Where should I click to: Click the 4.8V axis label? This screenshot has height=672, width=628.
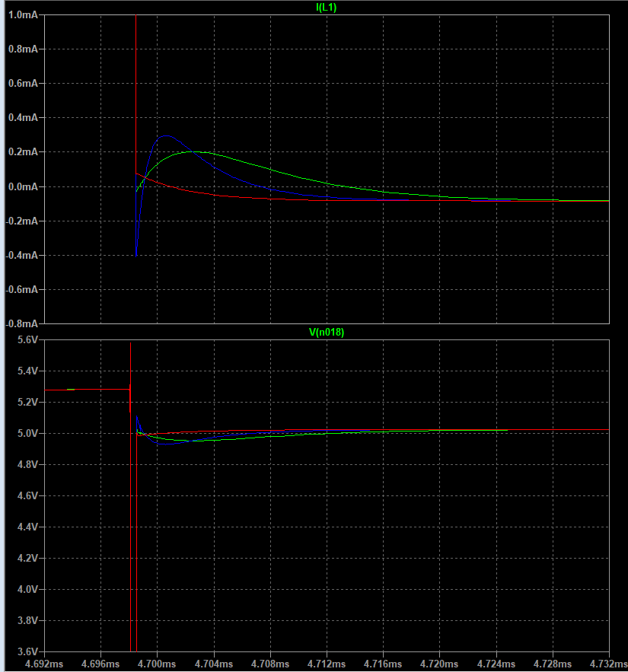[27, 464]
